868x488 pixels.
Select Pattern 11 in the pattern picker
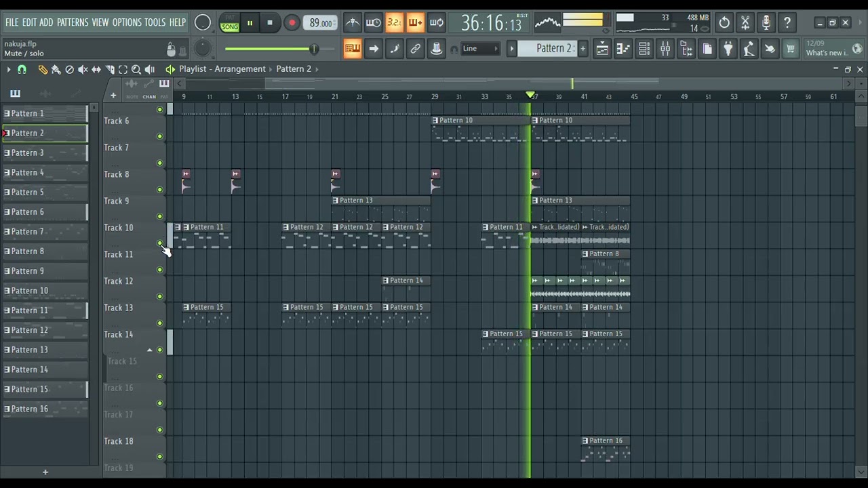pyautogui.click(x=45, y=310)
